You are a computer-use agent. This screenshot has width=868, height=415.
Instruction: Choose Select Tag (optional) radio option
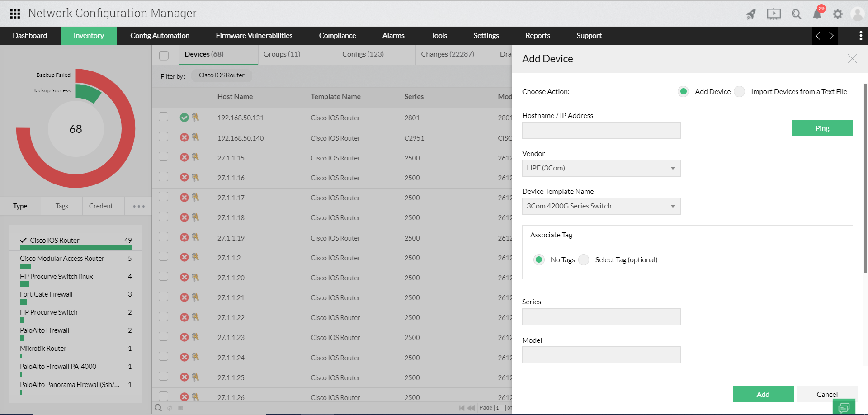coord(584,259)
